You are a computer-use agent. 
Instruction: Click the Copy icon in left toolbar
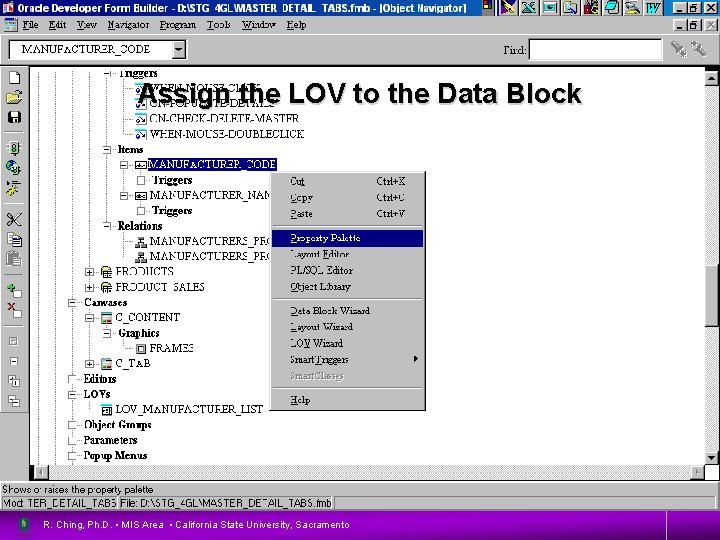(14, 239)
